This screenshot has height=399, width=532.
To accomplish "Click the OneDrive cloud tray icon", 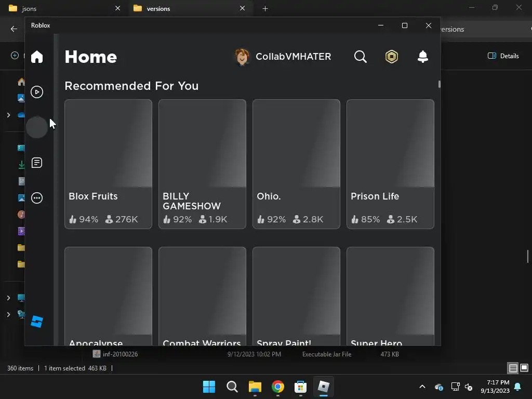I will point(438,387).
